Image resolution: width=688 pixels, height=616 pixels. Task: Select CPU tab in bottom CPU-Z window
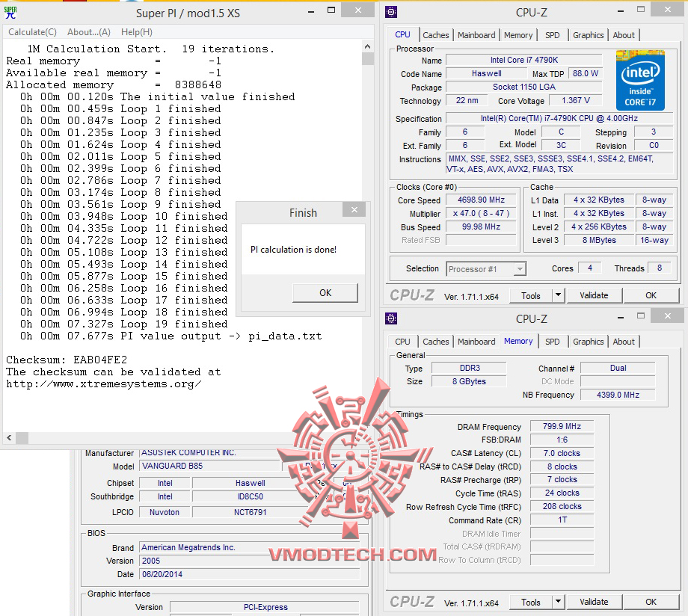[x=402, y=342]
